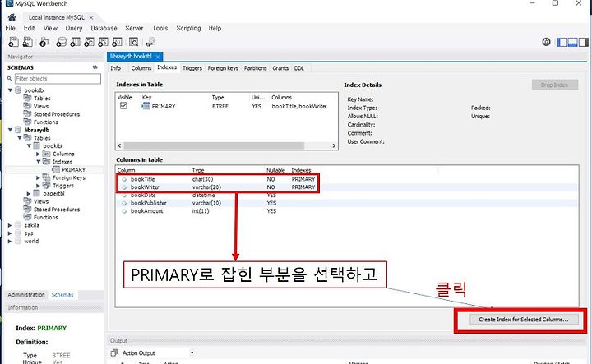Click the PRIMARY key icon in index list

tap(146, 106)
